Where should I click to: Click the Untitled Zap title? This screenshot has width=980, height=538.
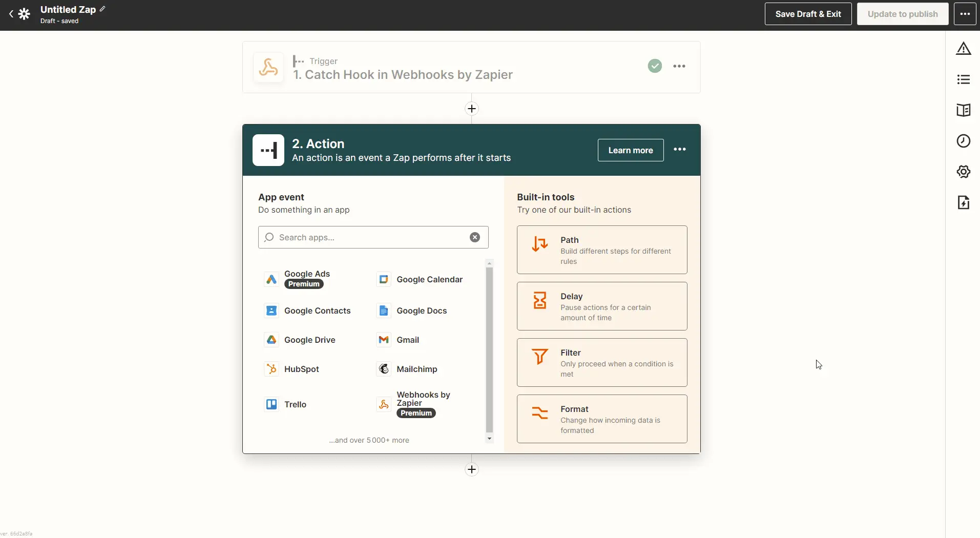[68, 9]
